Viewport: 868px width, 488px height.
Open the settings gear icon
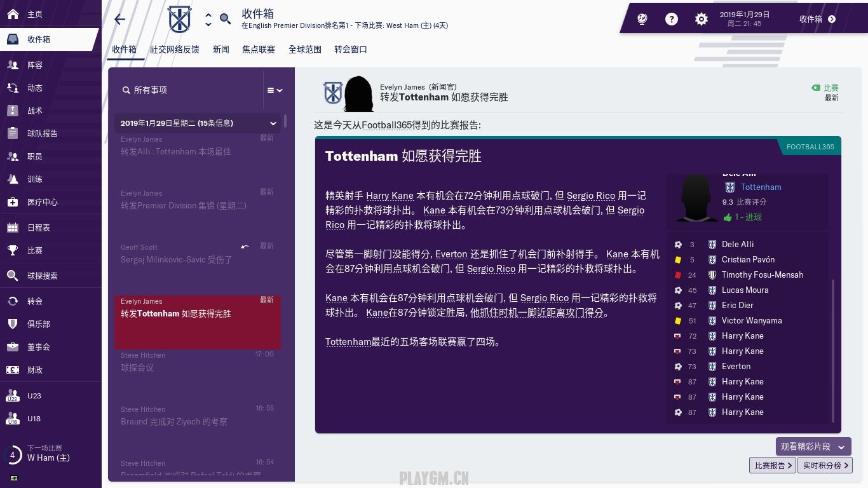click(702, 19)
